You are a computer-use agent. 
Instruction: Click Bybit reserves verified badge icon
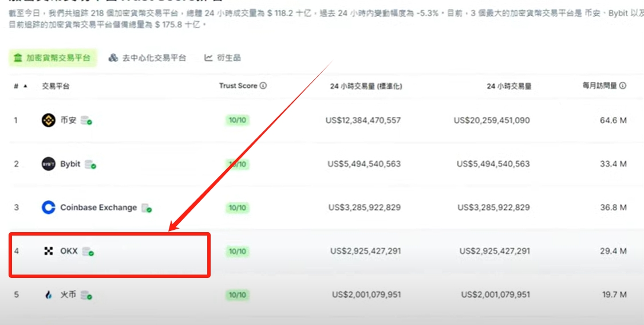[x=90, y=165]
